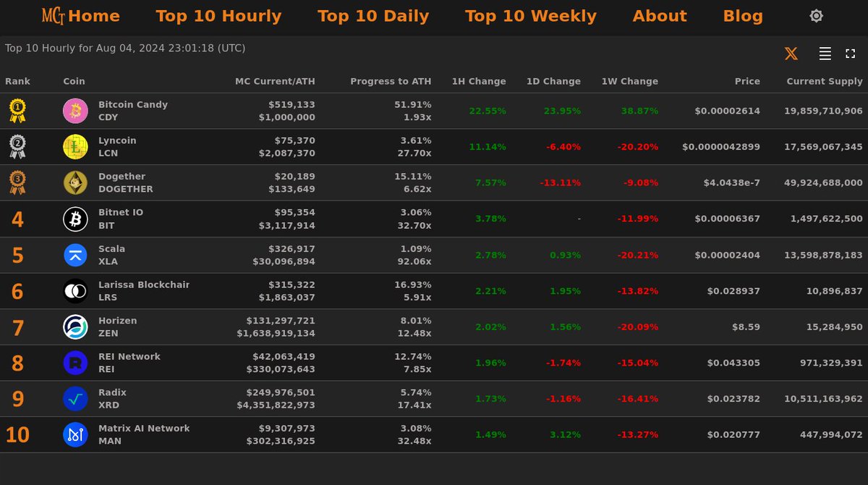Click the Horizen coin icon
The height and width of the screenshot is (485, 868).
[75, 327]
